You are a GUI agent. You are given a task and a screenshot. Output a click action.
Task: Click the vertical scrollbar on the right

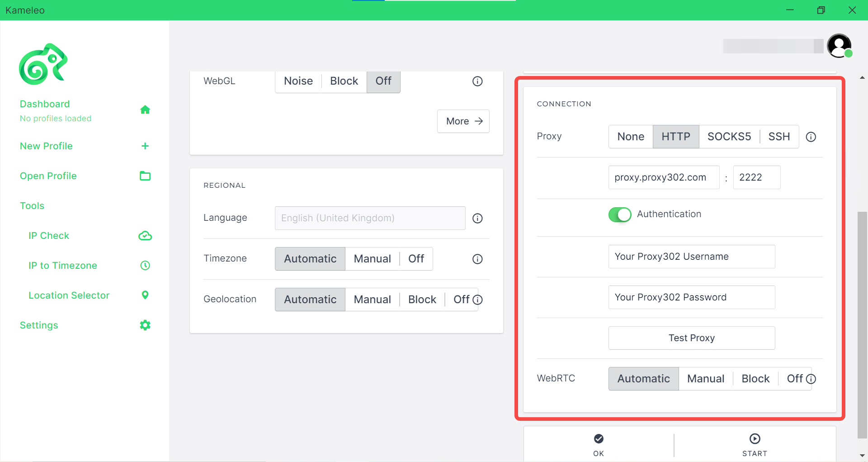(x=862, y=325)
